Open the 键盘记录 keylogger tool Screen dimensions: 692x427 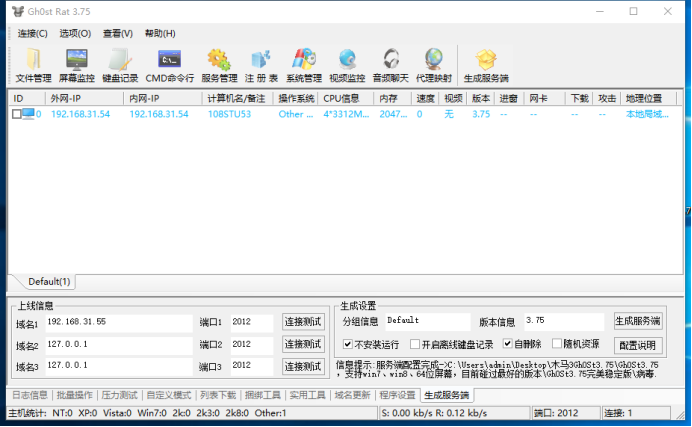(120, 65)
